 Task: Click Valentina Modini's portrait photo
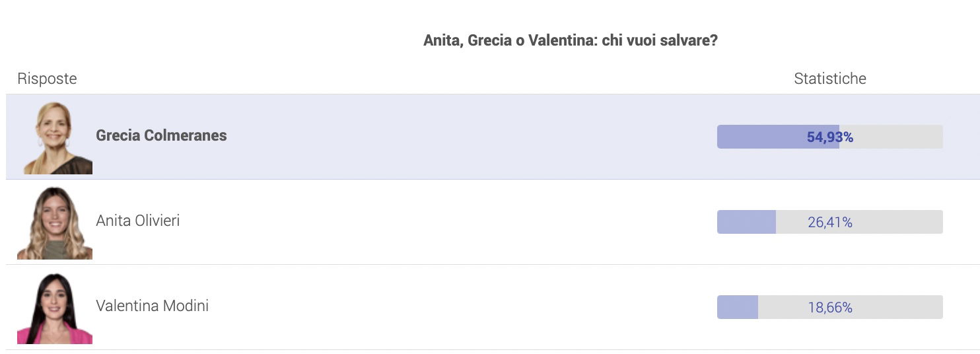[55, 307]
